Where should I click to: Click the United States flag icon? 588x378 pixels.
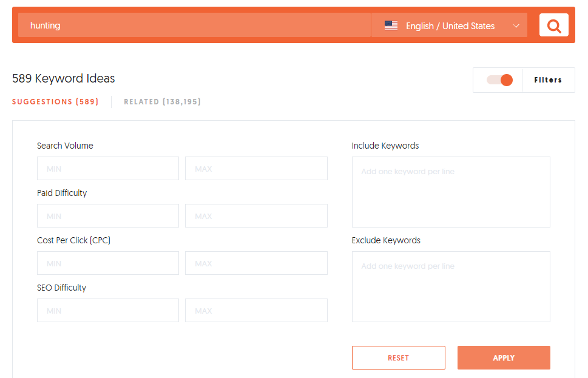391,25
